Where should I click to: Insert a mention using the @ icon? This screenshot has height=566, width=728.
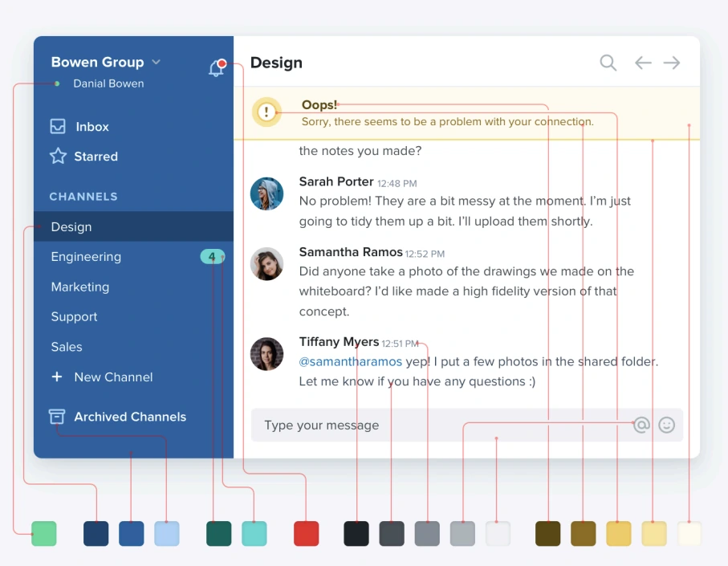[641, 425]
